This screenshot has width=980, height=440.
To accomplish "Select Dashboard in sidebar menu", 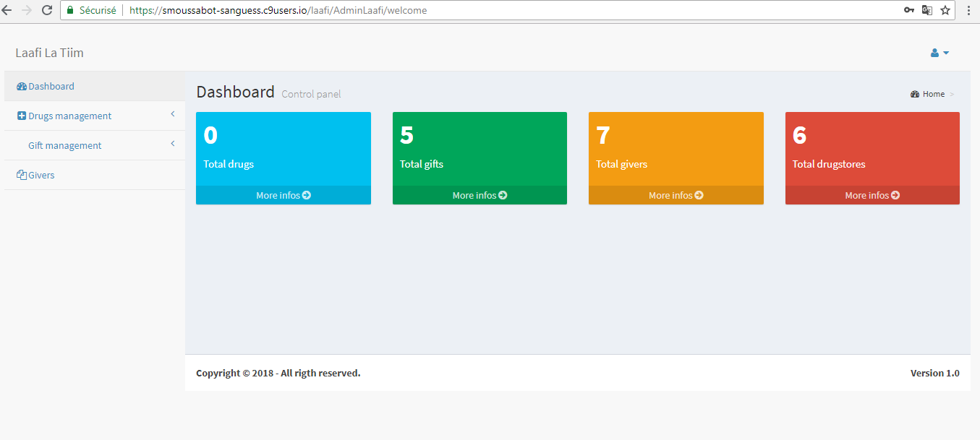I will [95, 86].
